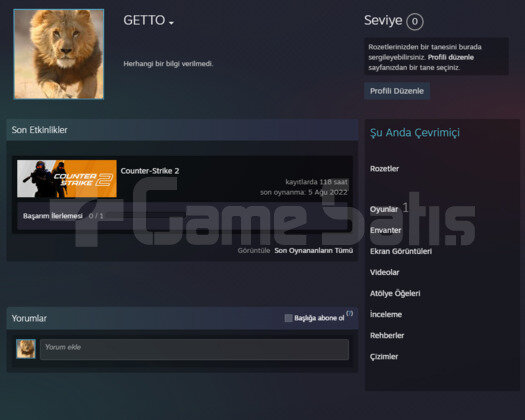Screen dimensions: 525x420
Task: Click the 'Yorum ekle' comment field
Action: click(x=194, y=349)
